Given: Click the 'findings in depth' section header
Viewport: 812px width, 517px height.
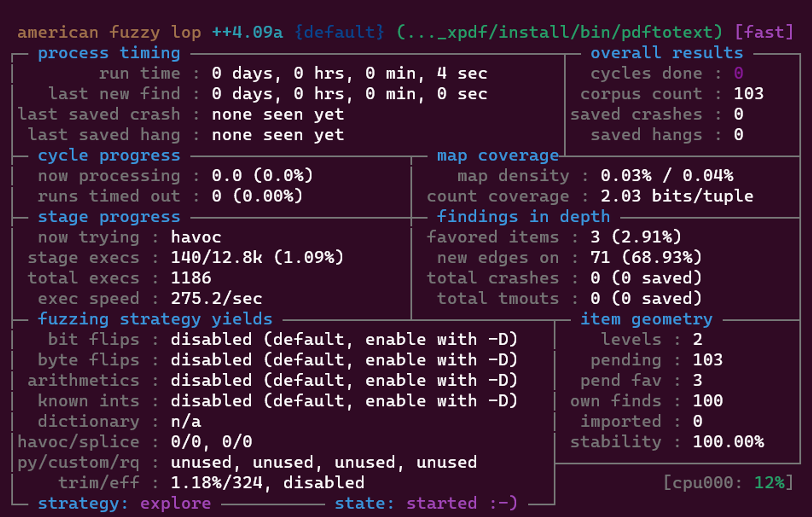Looking at the screenshot, I should click(523, 217).
